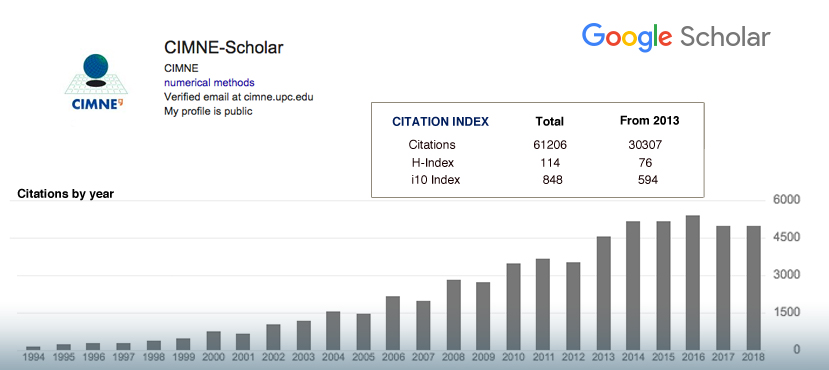
Task: Select the H-Index total value 114
Action: (550, 163)
